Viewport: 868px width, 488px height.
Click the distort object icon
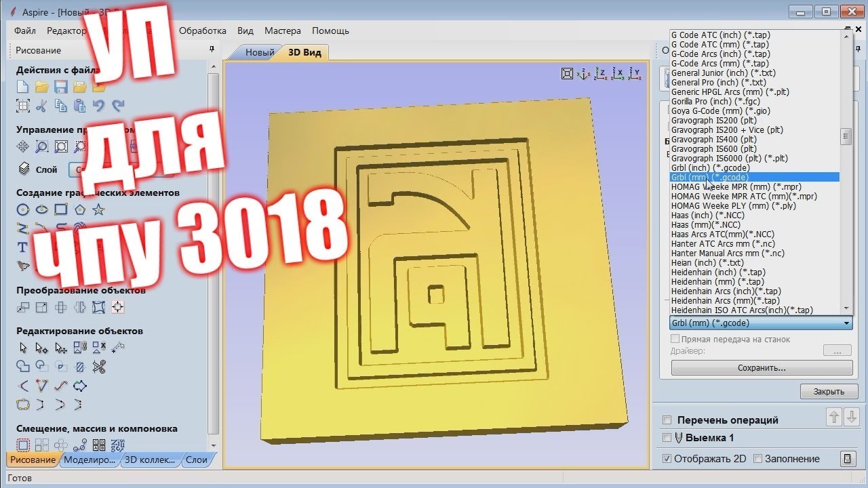98,307
